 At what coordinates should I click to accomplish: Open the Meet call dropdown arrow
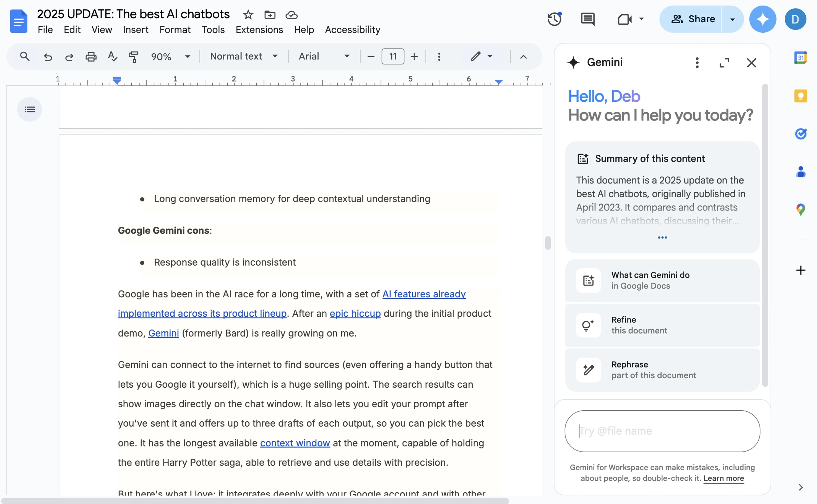coord(641,19)
